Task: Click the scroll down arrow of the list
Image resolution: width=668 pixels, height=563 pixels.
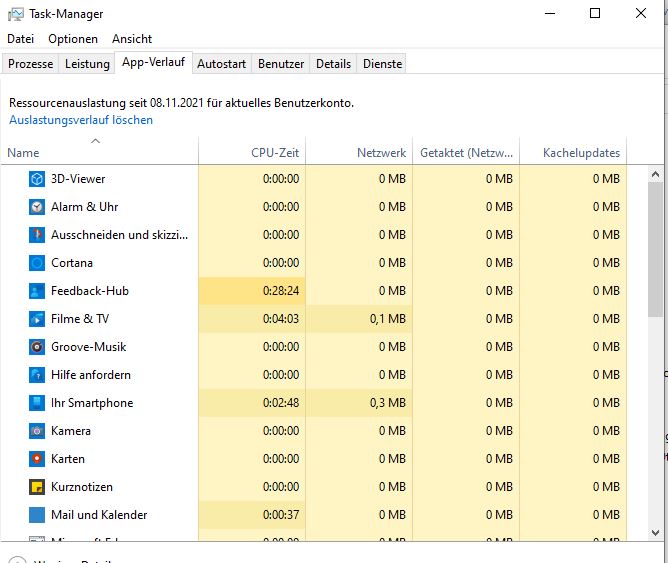Action: pyautogui.click(x=655, y=532)
